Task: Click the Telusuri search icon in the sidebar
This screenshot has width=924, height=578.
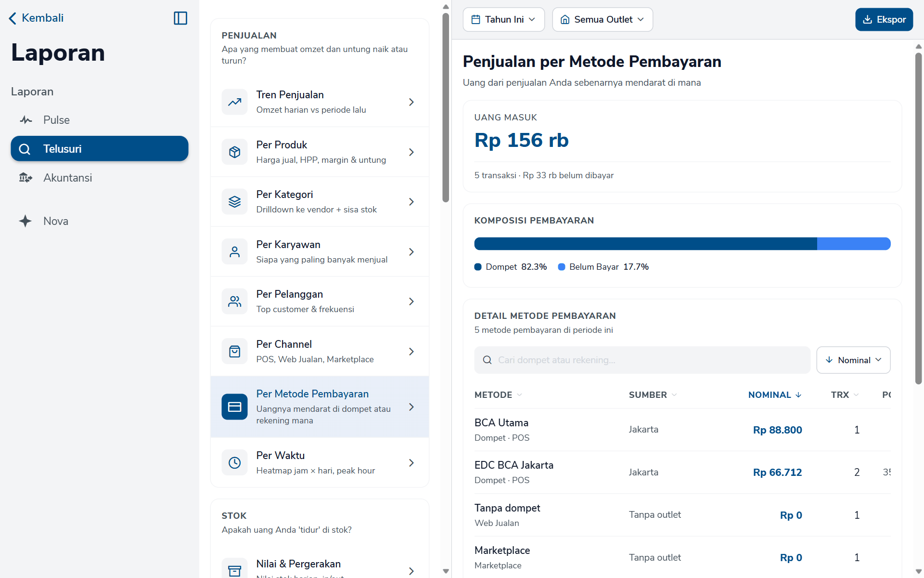Action: pos(25,149)
